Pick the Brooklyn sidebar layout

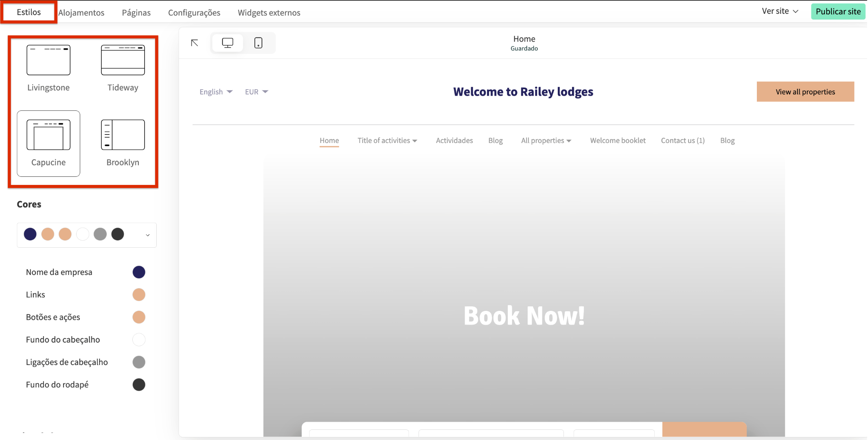(123, 135)
